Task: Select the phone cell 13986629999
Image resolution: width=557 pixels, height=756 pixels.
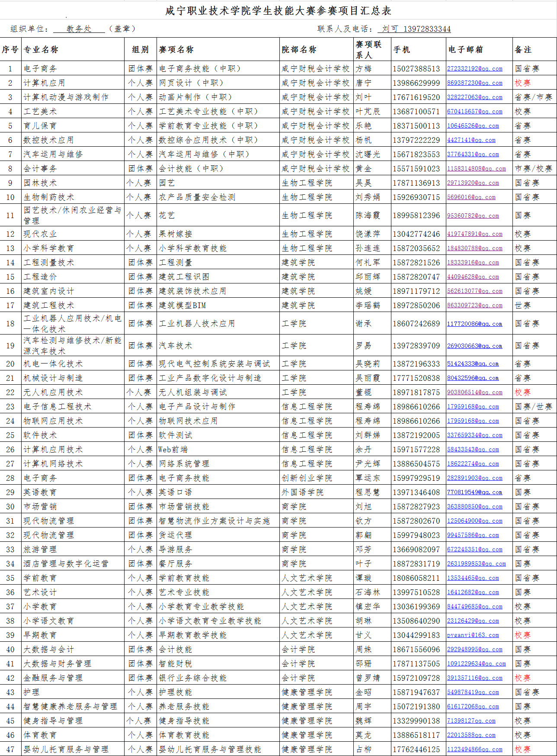Action: (x=416, y=83)
